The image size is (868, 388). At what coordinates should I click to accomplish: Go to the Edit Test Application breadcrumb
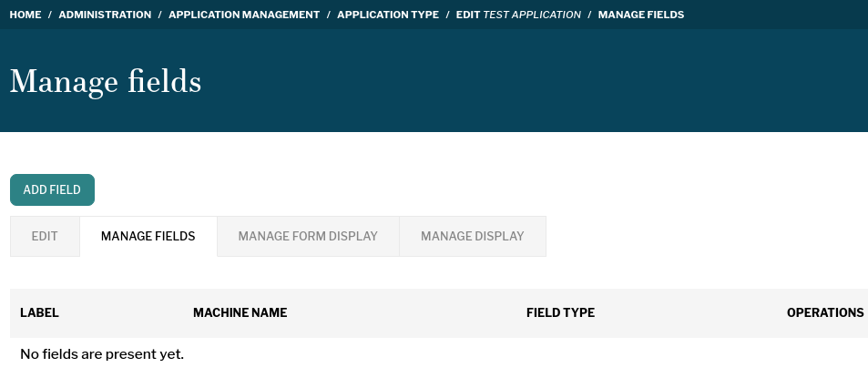pos(518,15)
